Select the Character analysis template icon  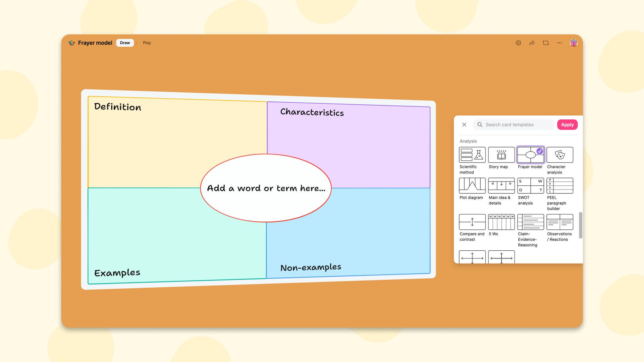(x=560, y=155)
